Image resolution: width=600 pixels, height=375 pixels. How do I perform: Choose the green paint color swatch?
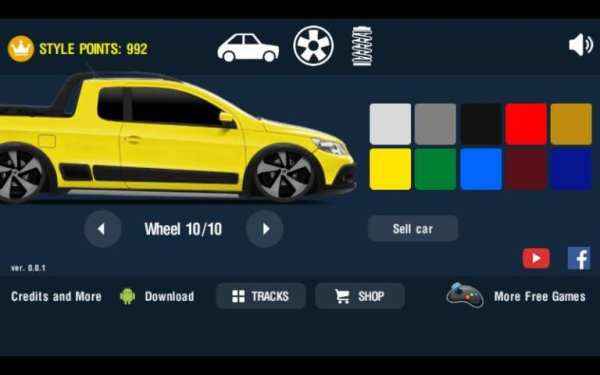[x=435, y=169]
